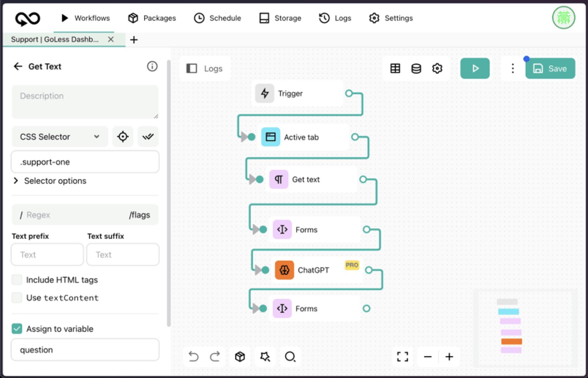588x378 pixels.
Task: Open the Storage page
Action: coord(280,18)
